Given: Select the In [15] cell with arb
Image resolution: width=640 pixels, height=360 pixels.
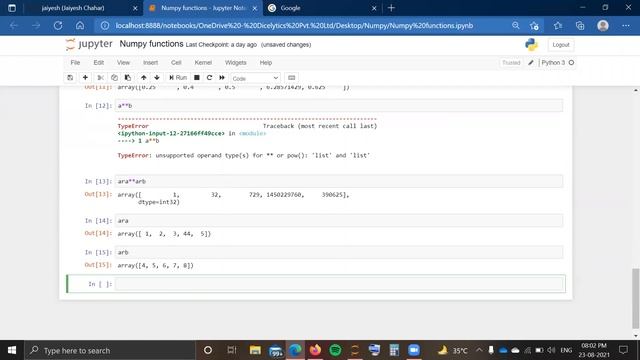Looking at the screenshot, I should tap(339, 252).
